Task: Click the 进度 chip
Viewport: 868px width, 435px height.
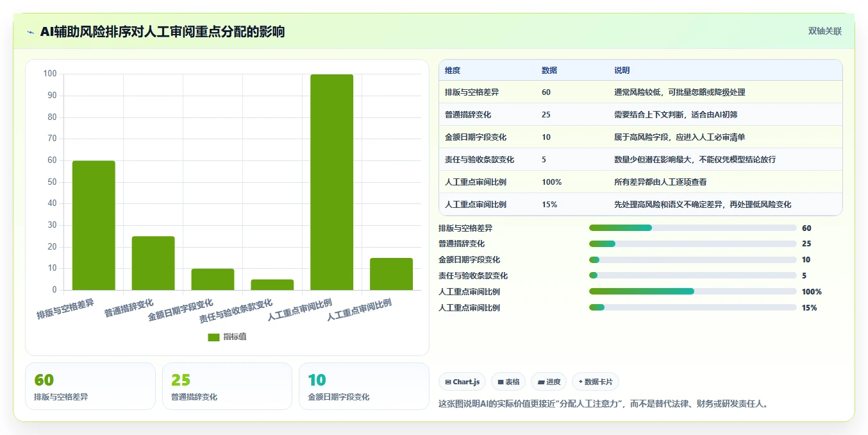Action: click(549, 382)
